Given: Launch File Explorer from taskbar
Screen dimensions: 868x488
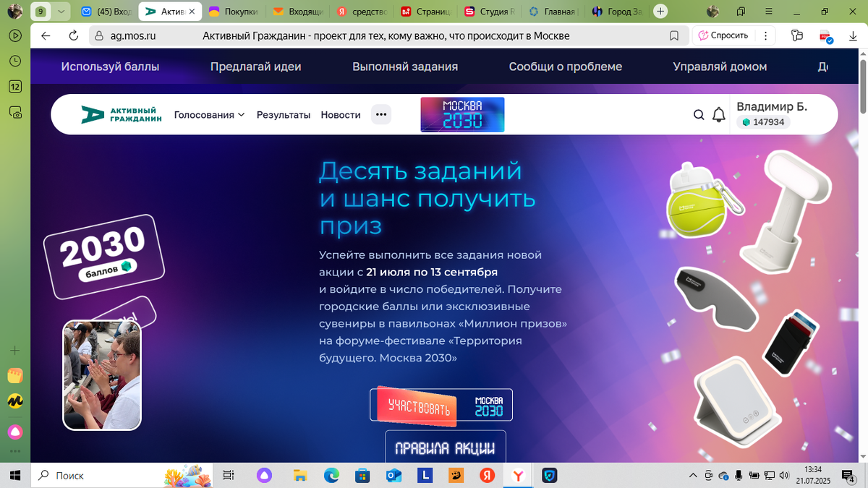Looking at the screenshot, I should pyautogui.click(x=300, y=475).
